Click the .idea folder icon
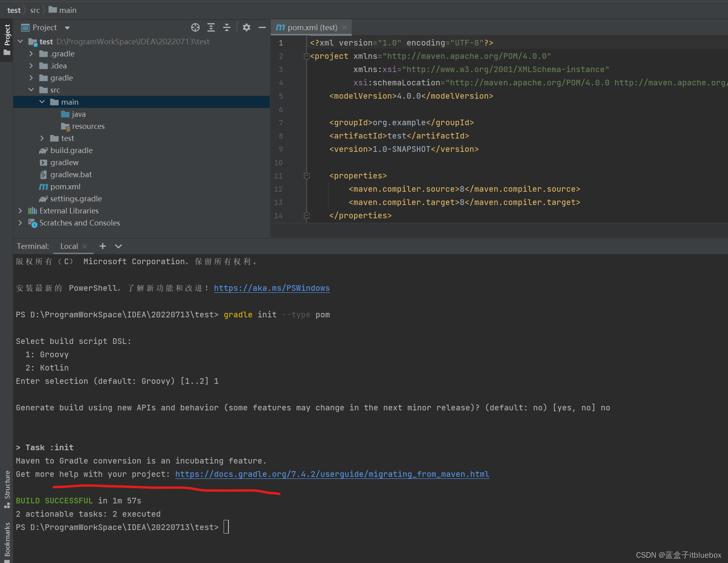 (44, 66)
